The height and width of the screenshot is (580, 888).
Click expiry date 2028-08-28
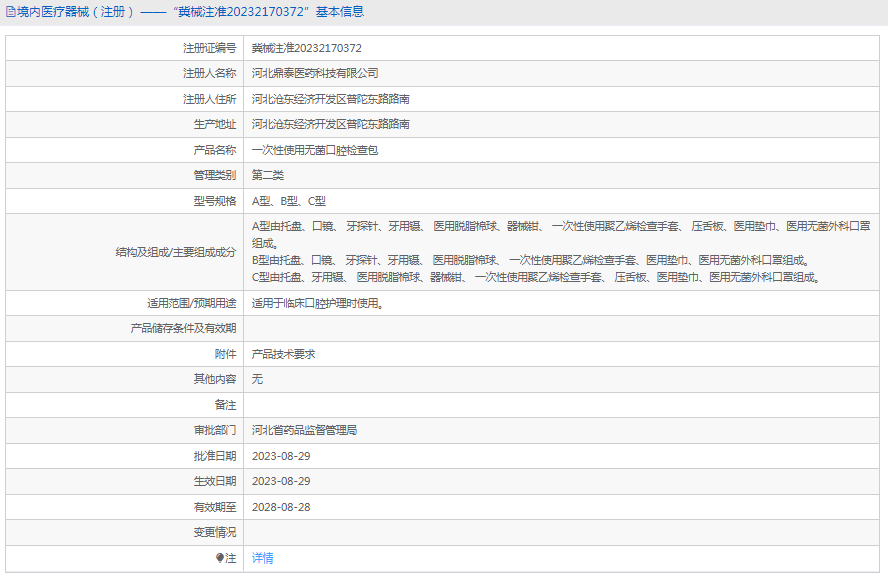[x=281, y=507]
